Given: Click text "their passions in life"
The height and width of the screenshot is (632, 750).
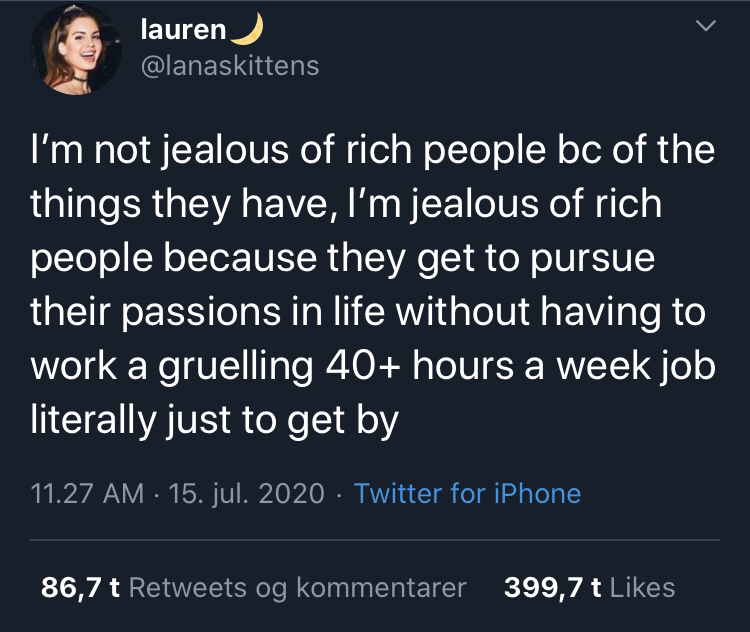Looking at the screenshot, I should tap(208, 312).
